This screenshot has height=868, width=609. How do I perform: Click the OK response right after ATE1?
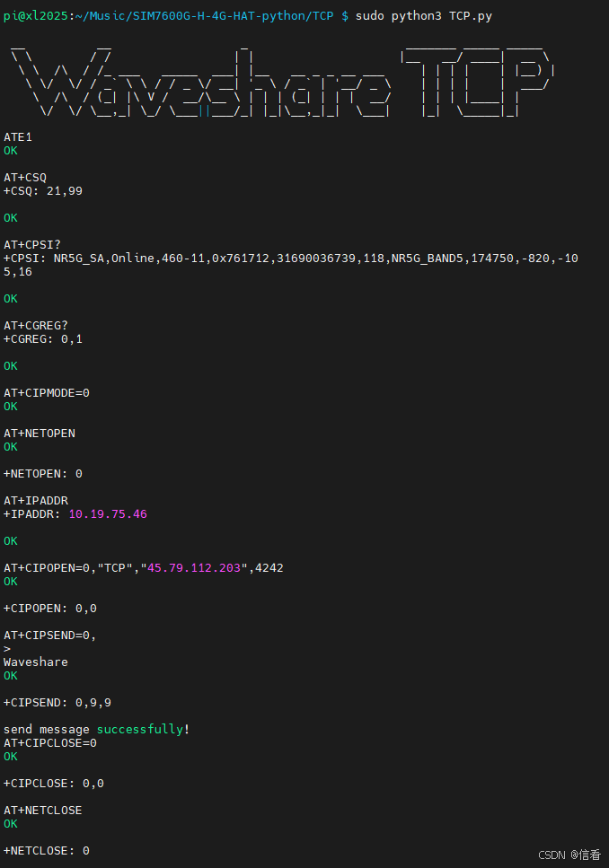click(x=11, y=151)
